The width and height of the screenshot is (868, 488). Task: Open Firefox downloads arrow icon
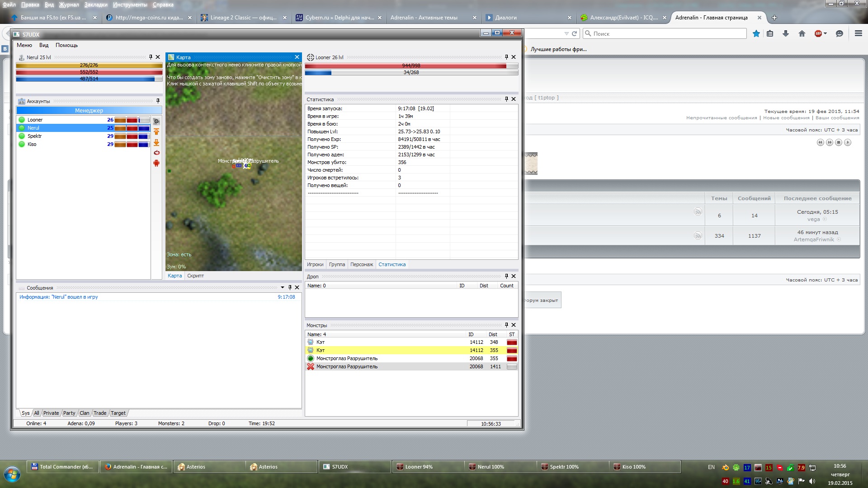pos(786,33)
